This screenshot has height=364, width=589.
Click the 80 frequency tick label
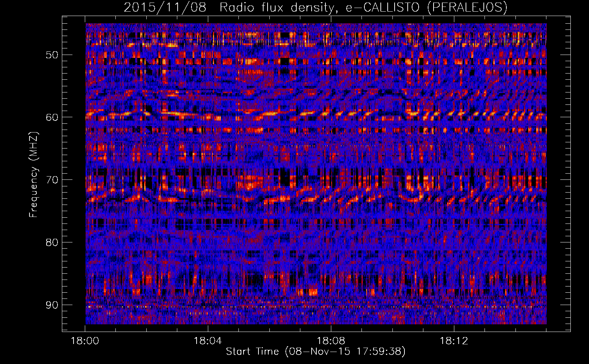pos(52,242)
